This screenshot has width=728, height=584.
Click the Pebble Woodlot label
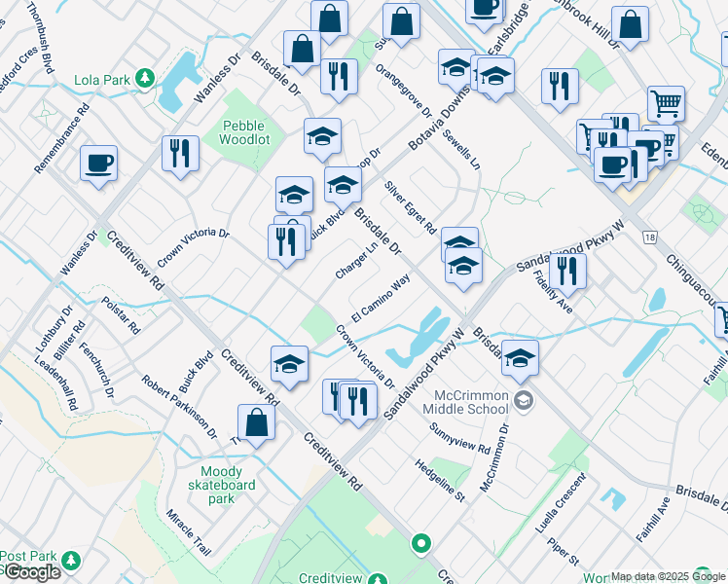click(x=243, y=132)
